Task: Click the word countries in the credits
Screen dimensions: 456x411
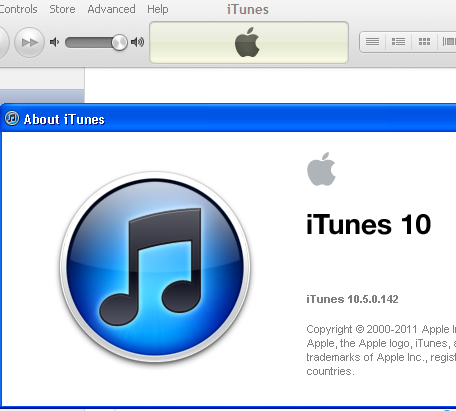Action: click(x=330, y=371)
